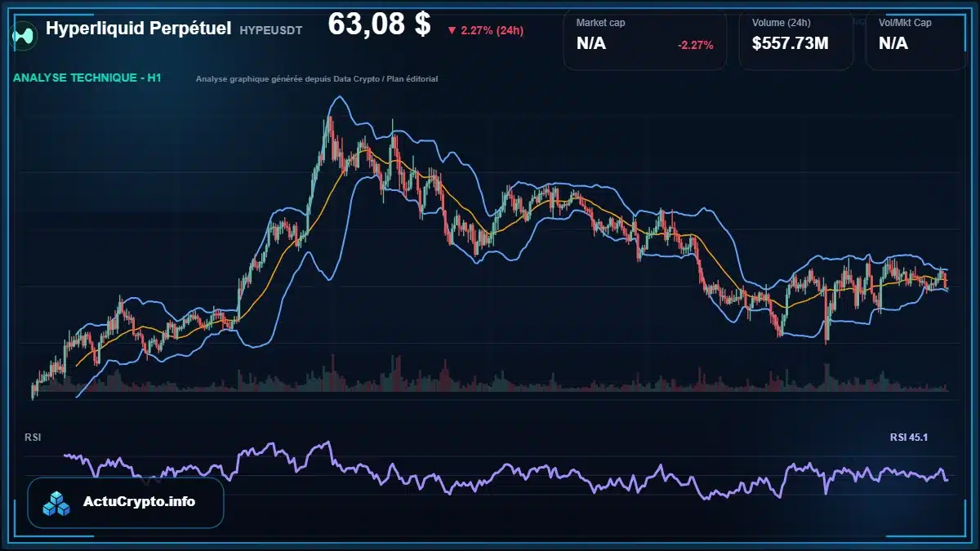Viewport: 980px width, 551px height.
Task: Click the red down-triangle change indicator
Action: [x=452, y=31]
